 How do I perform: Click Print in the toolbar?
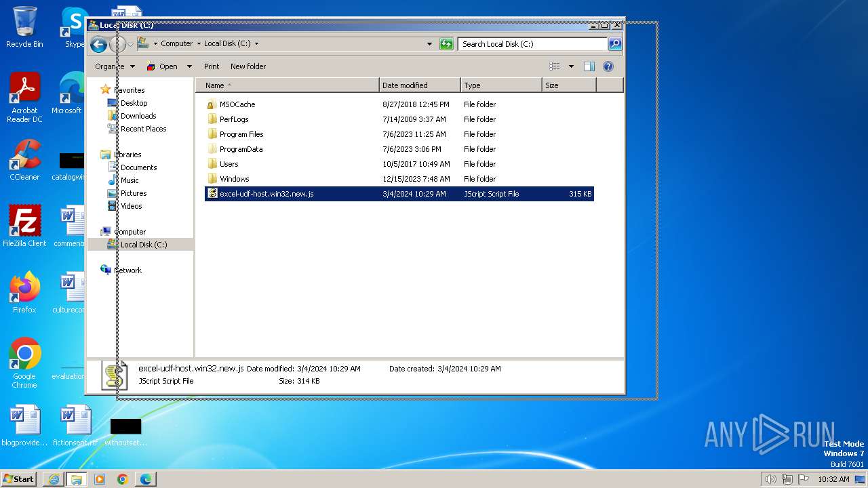[212, 66]
